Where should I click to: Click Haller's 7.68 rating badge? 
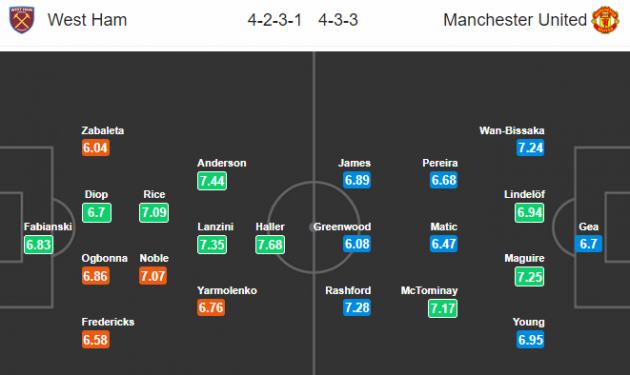(x=270, y=244)
